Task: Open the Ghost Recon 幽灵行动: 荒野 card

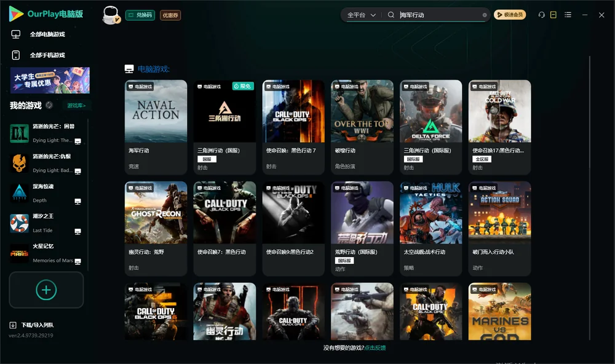Action: (156, 228)
